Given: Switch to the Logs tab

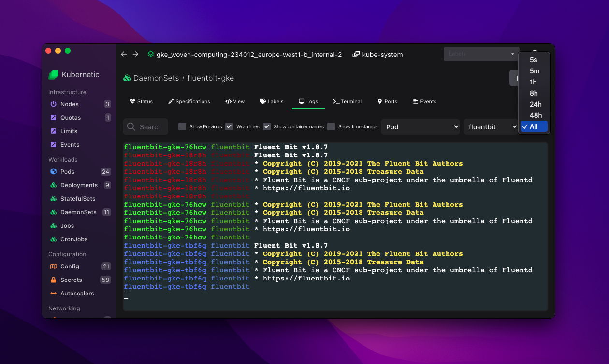Looking at the screenshot, I should tap(308, 102).
